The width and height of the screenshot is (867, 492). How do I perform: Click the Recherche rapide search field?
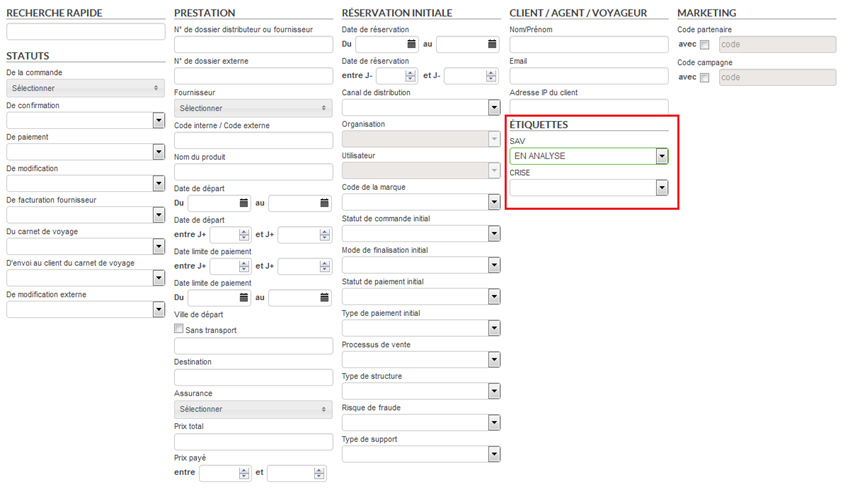[85, 32]
